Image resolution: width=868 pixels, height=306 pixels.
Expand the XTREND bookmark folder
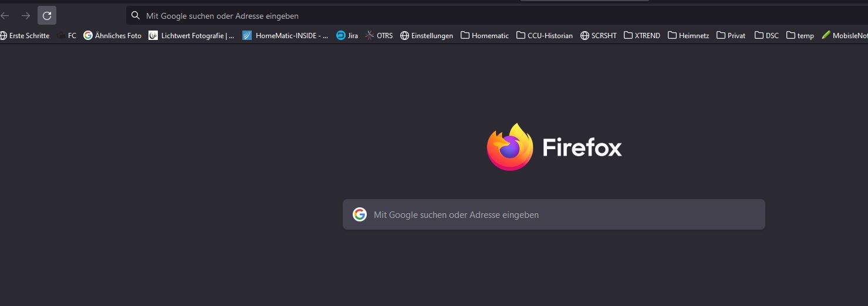(642, 35)
